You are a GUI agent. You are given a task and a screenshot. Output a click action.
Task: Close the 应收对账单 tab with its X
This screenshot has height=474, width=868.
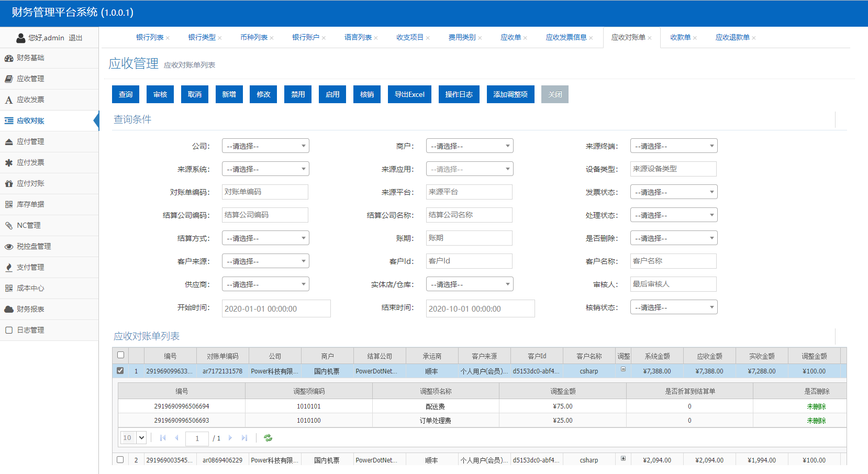650,38
